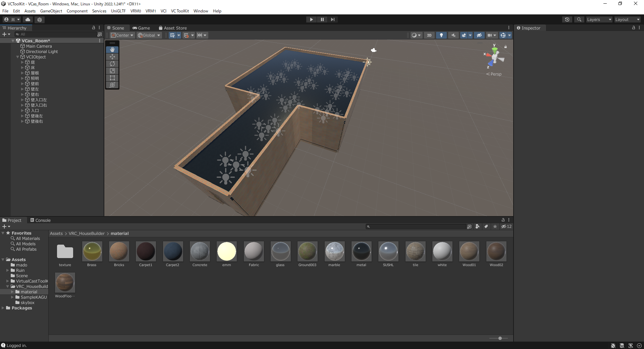The width and height of the screenshot is (644, 349).
Task: Open the global search magnifier
Action: pyautogui.click(x=579, y=19)
